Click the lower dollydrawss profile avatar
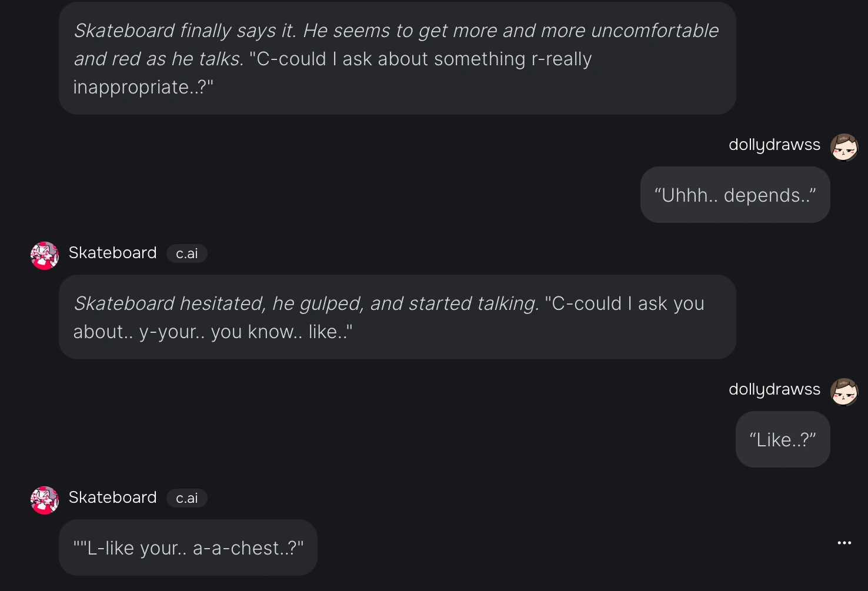Viewport: 868px width, 591px height. tap(844, 392)
